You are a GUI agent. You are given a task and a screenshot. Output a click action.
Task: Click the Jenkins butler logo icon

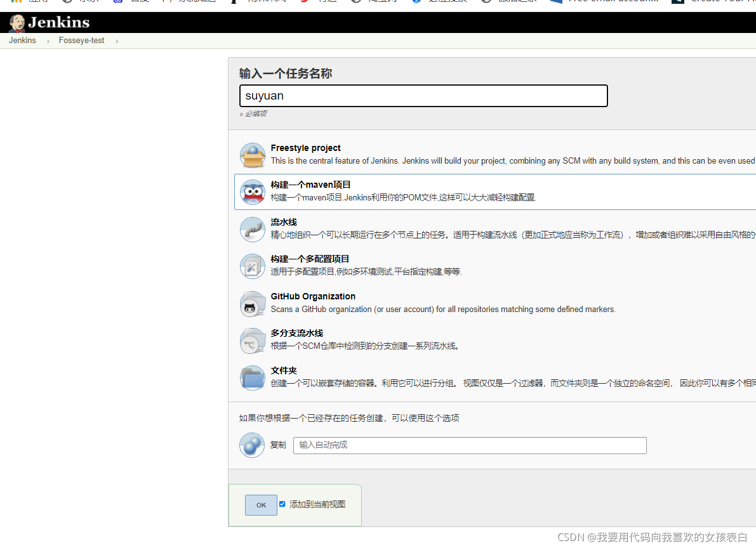tap(17, 23)
